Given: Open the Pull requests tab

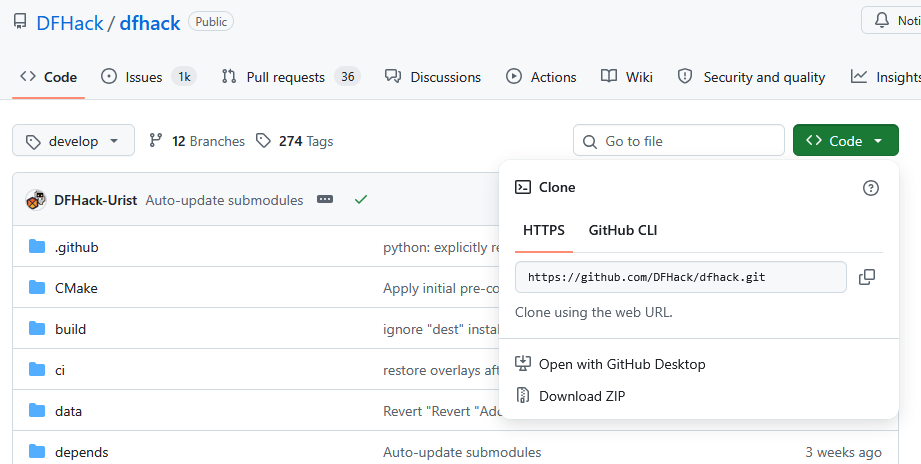Looking at the screenshot, I should click(x=291, y=77).
